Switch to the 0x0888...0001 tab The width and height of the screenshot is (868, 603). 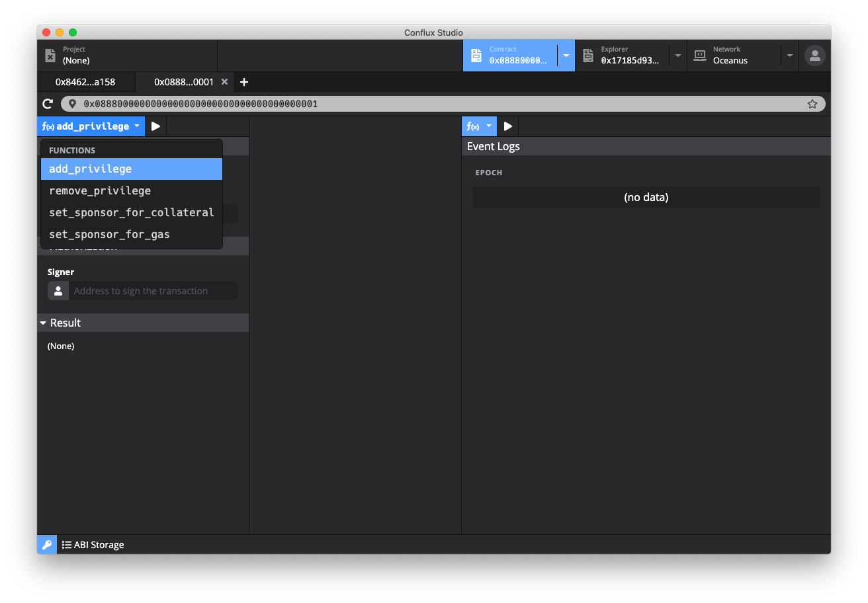click(x=184, y=82)
